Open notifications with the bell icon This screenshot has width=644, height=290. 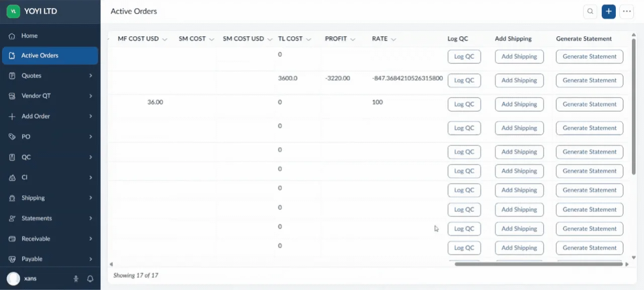[x=91, y=278]
